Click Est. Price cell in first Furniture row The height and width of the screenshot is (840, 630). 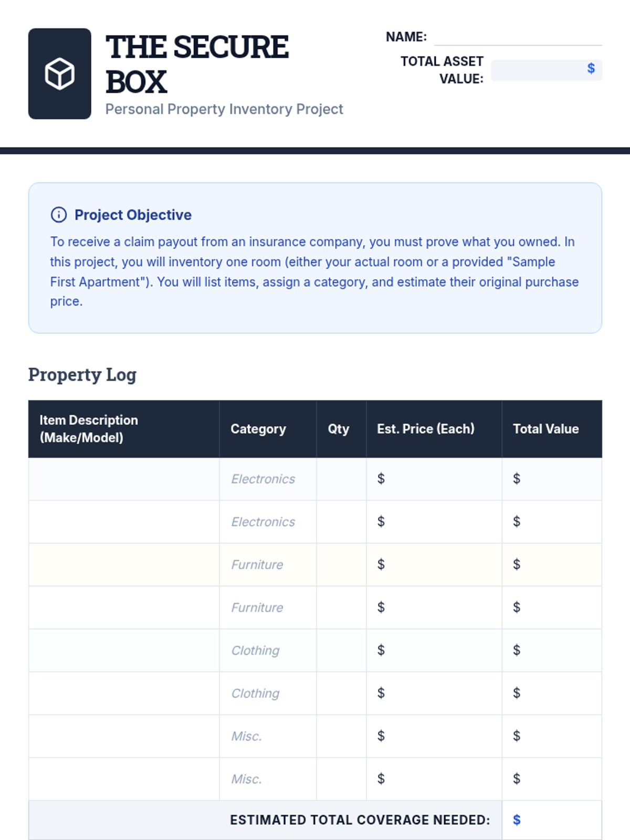tap(434, 565)
